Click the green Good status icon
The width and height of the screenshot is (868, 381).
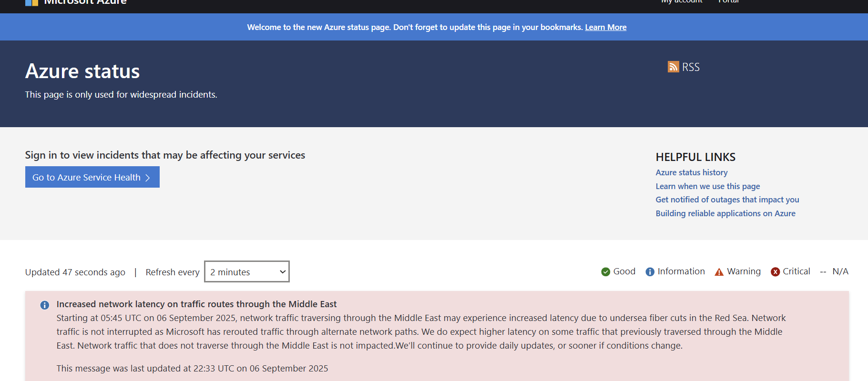[x=605, y=272]
